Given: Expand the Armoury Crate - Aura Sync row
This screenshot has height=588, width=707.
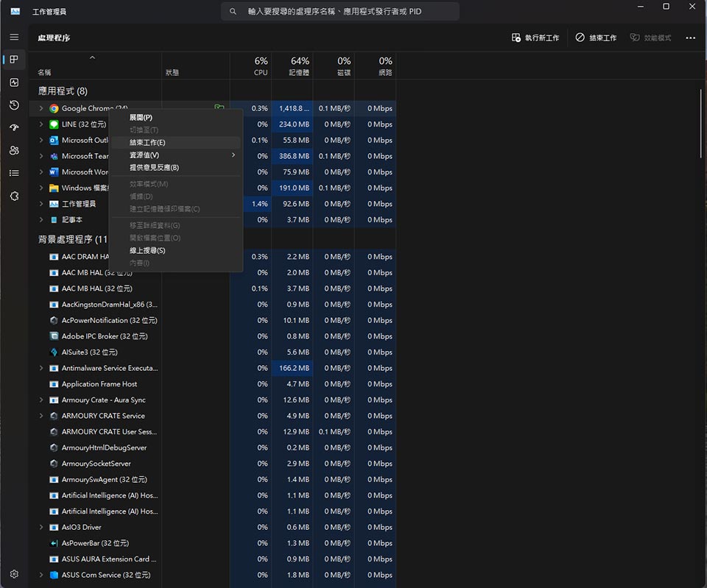Looking at the screenshot, I should (41, 400).
